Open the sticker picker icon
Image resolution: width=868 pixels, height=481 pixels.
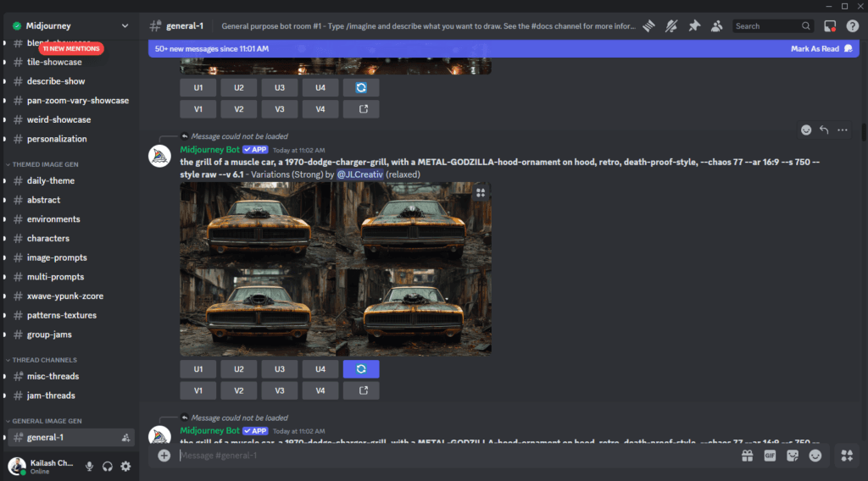tap(793, 456)
